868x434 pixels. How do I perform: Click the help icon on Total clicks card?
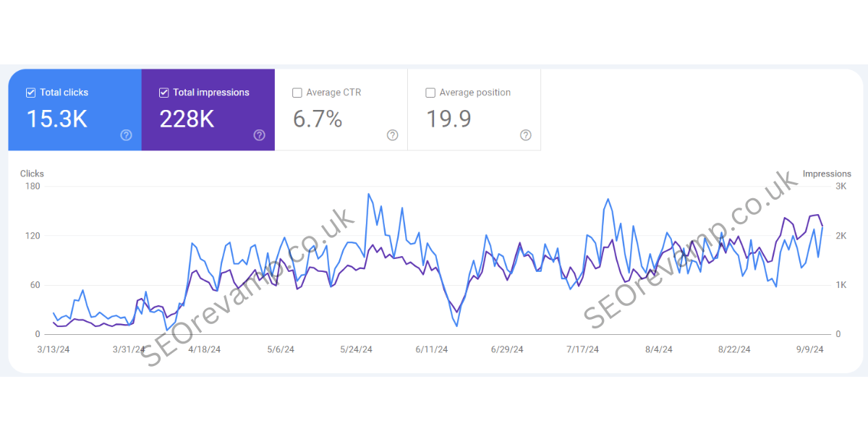pos(126,135)
